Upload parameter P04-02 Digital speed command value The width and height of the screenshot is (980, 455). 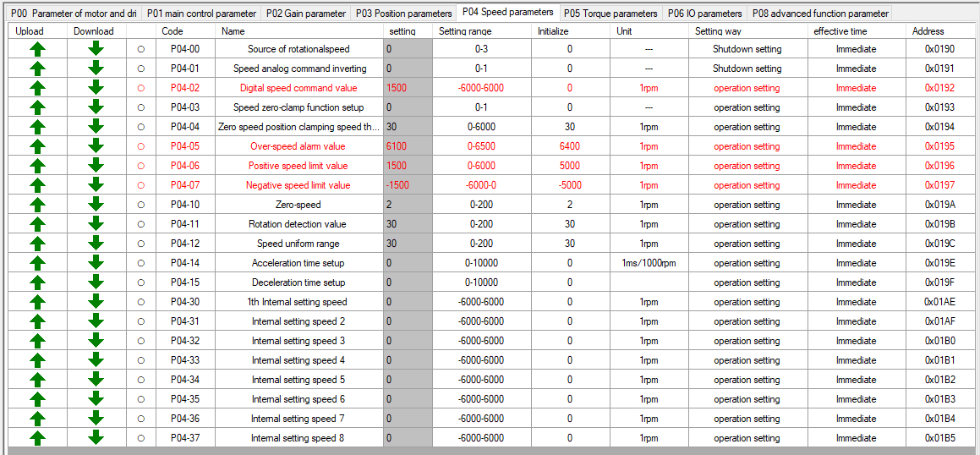click(37, 88)
